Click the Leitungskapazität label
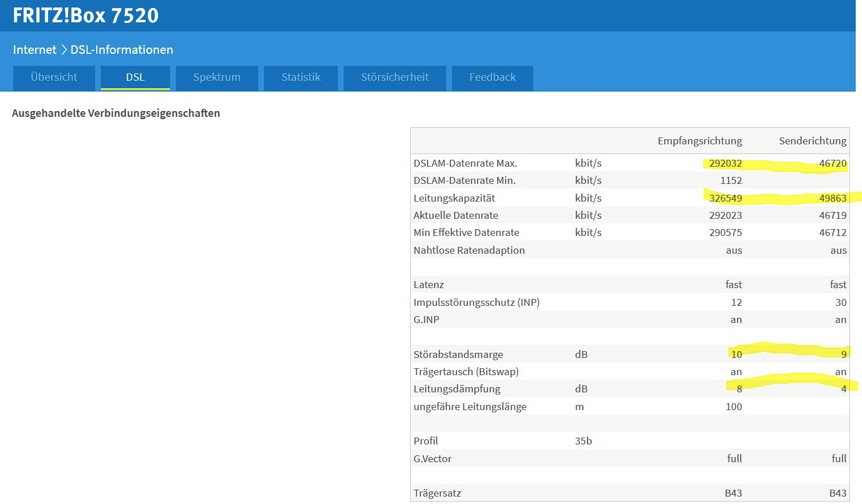The width and height of the screenshot is (862, 504). pyautogui.click(x=454, y=198)
